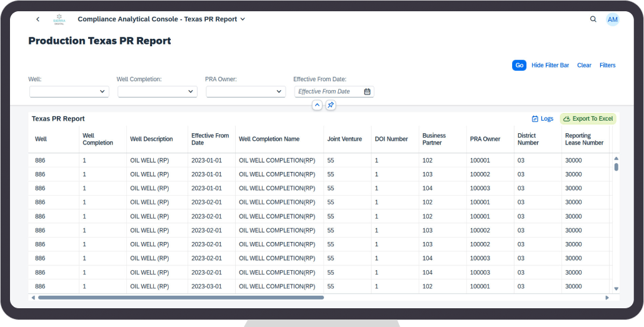Open the Logs link
644x327 pixels.
pos(543,119)
